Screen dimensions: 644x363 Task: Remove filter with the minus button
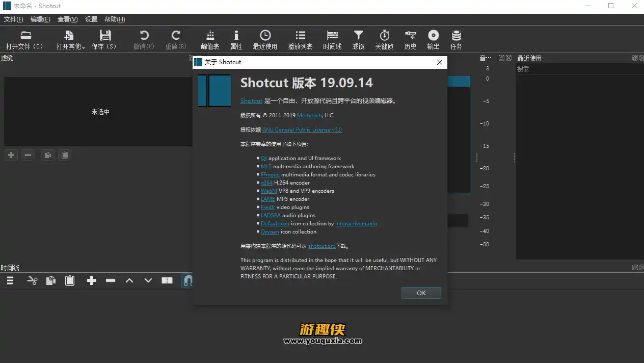[x=28, y=155]
